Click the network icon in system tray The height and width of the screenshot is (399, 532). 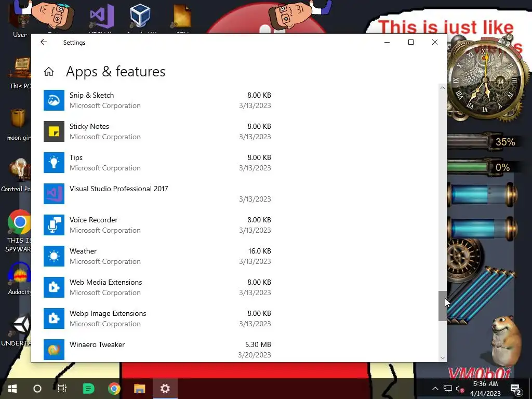coord(448,389)
